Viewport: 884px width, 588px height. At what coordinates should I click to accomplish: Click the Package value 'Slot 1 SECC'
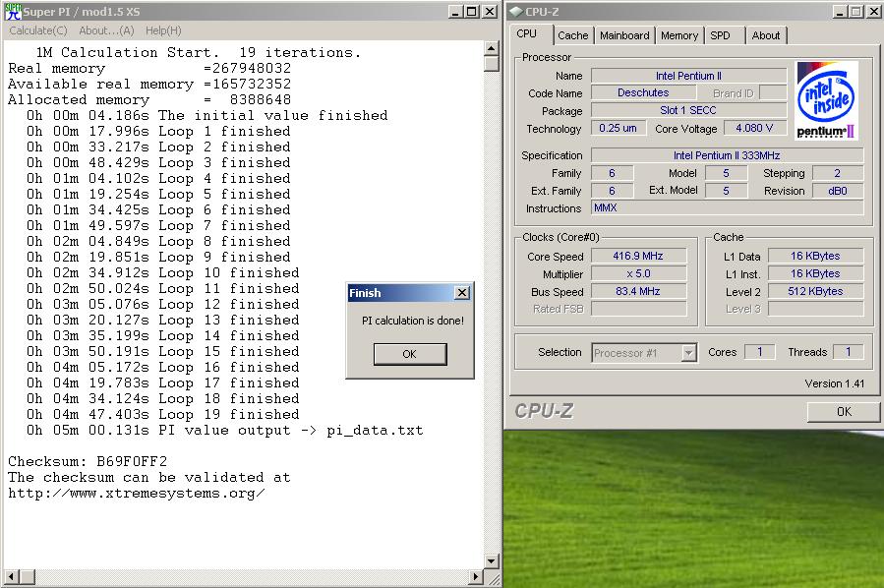688,110
